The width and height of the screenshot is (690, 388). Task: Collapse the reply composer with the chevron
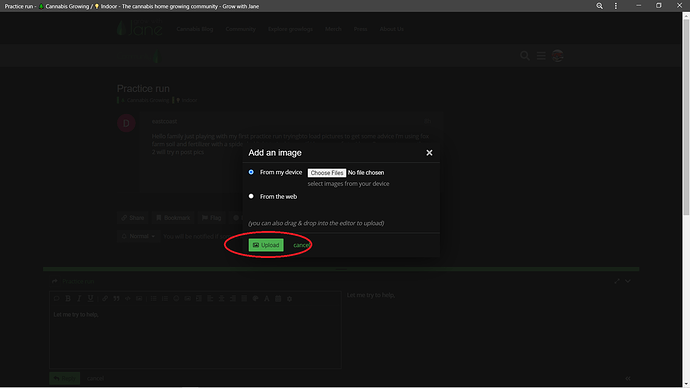pyautogui.click(x=628, y=281)
